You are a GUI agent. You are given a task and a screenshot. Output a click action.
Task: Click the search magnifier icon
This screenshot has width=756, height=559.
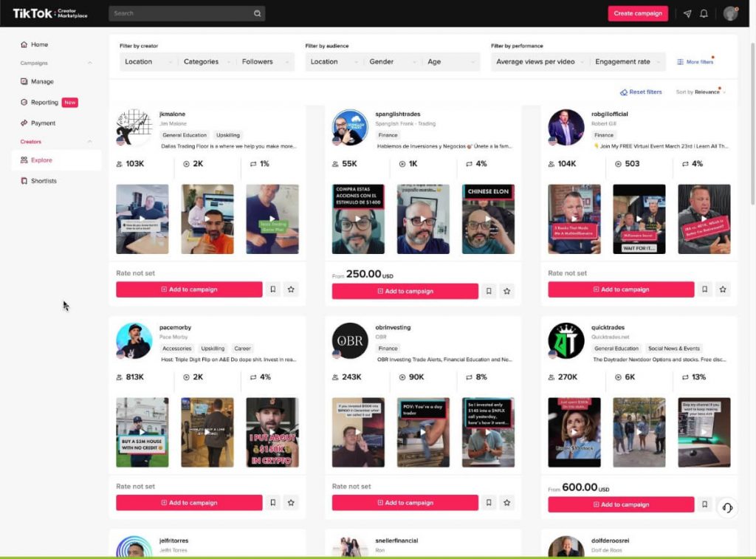257,13
